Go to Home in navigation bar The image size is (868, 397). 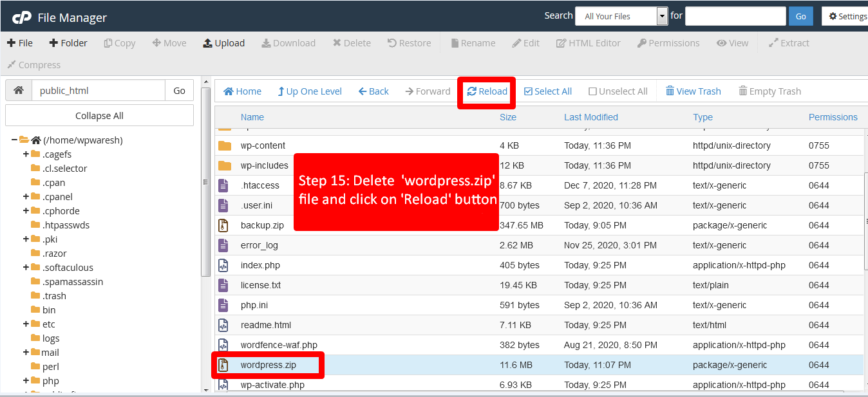(x=242, y=91)
